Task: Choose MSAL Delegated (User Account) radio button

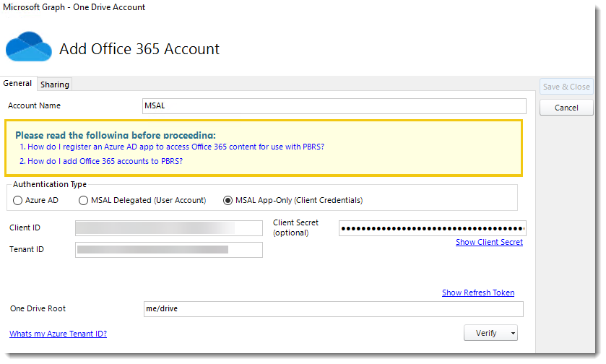Action: (x=84, y=200)
